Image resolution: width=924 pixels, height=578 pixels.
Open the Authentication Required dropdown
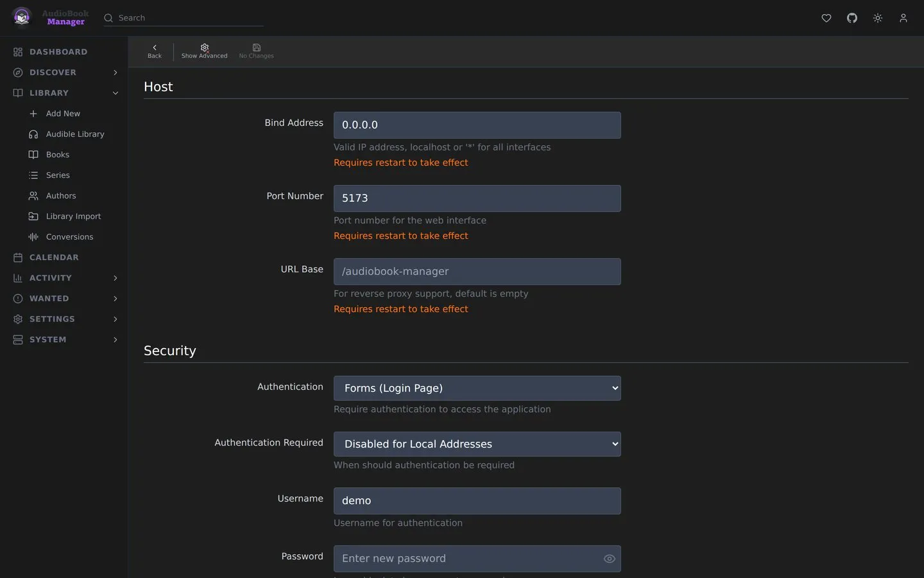coord(477,444)
